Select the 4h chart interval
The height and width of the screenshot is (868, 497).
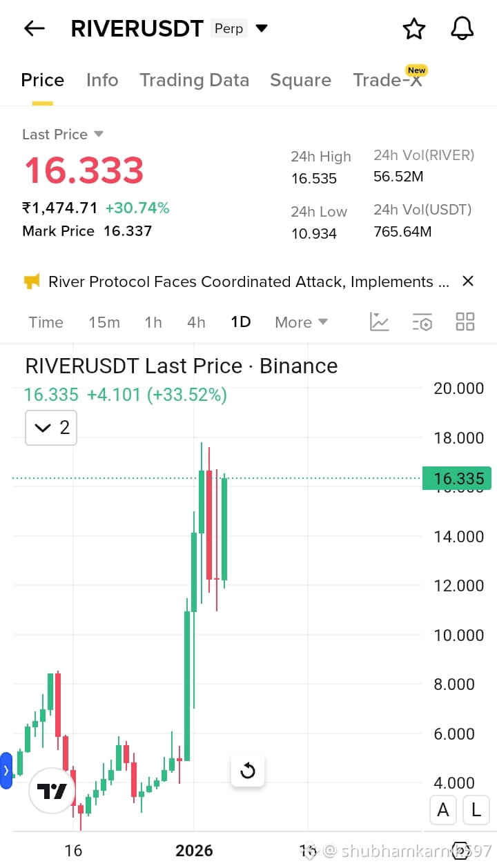[196, 322]
